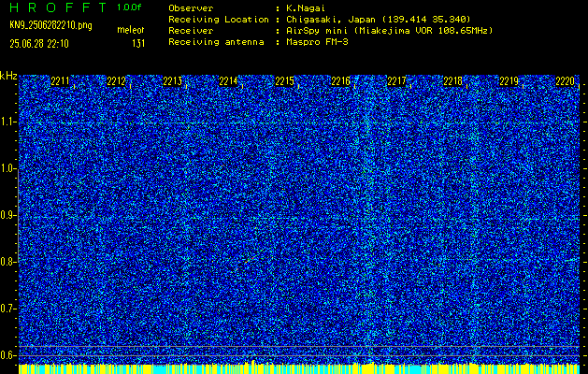This screenshot has height=374, width=588.
Task: Select AirSpy mini receiver description
Action: tap(389, 31)
